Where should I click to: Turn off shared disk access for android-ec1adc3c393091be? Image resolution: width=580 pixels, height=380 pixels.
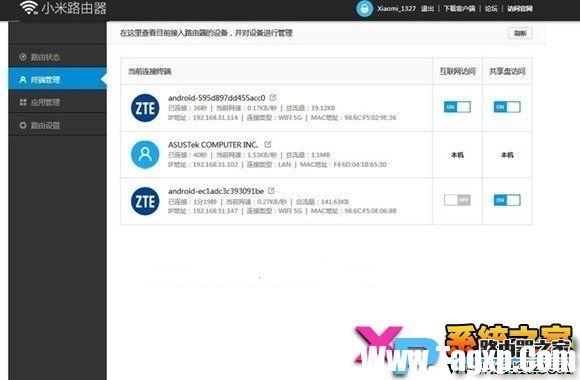507,200
